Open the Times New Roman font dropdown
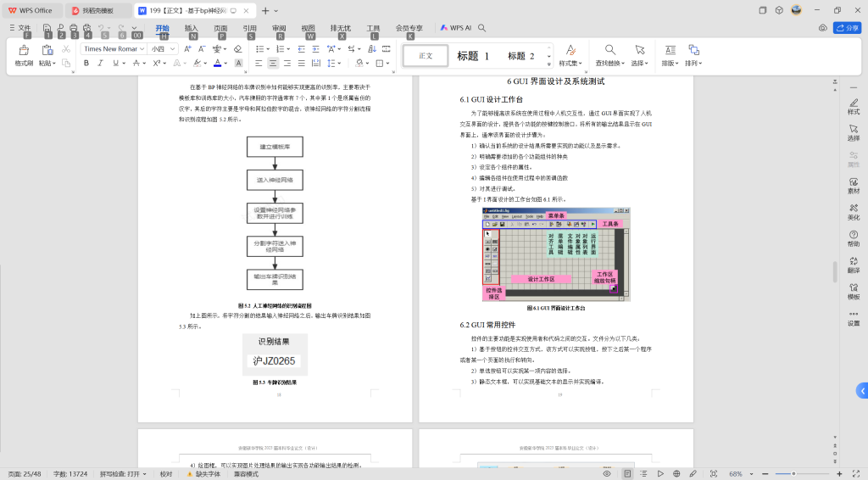 coord(142,48)
